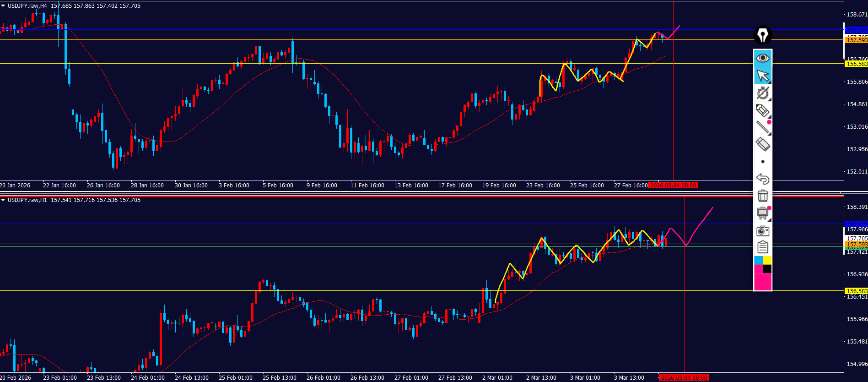The width and height of the screenshot is (868, 382).
Task: Toggle the crossed-out stopwatch timer icon
Action: (x=762, y=93)
